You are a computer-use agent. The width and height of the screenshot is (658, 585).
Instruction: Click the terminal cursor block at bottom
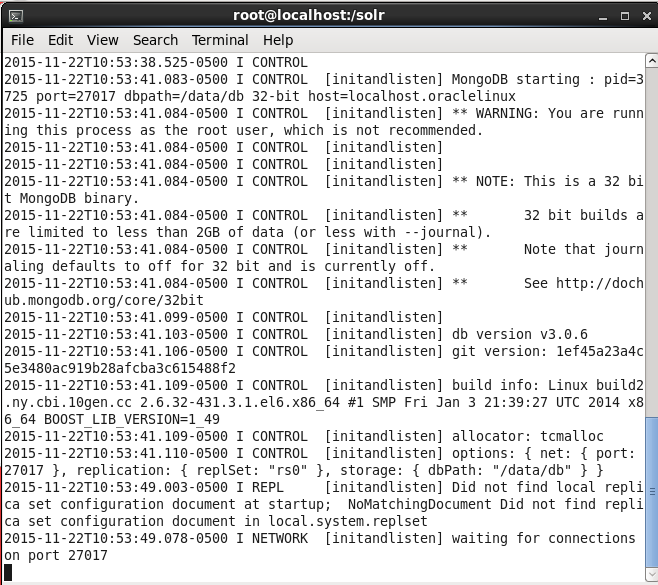(8, 572)
